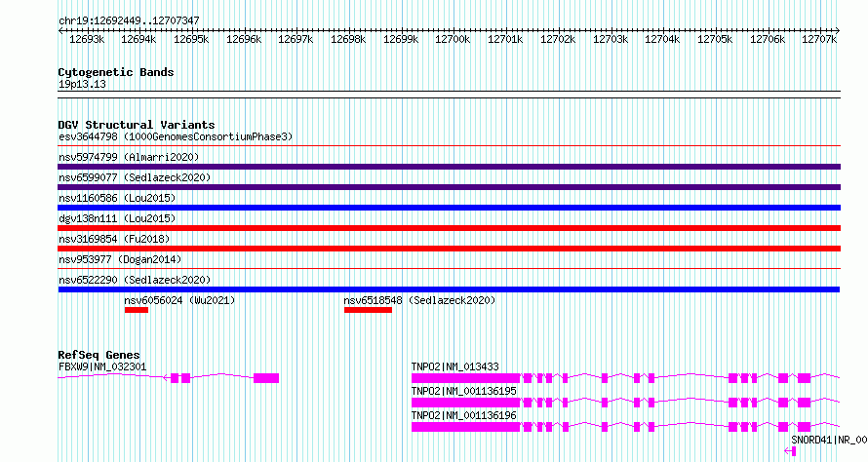Click the esv3644798 variant label
This screenshot has width=868, height=462.
click(x=176, y=136)
